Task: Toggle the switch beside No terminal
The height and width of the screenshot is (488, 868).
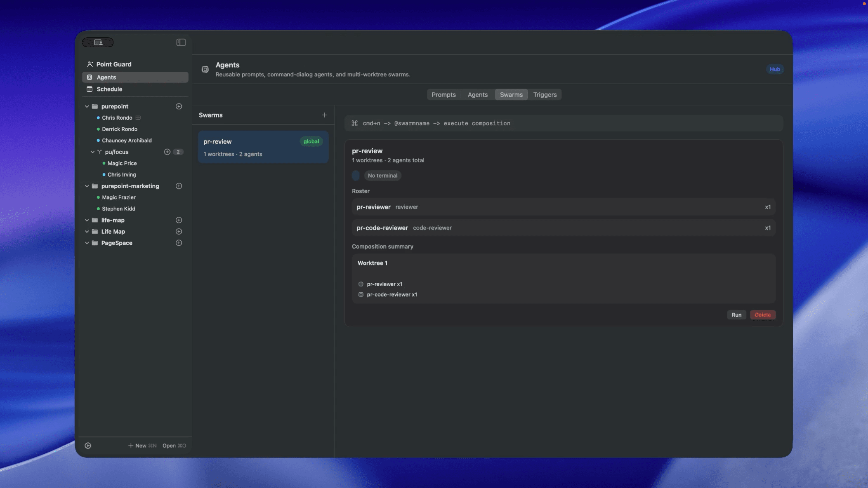Action: 356,176
